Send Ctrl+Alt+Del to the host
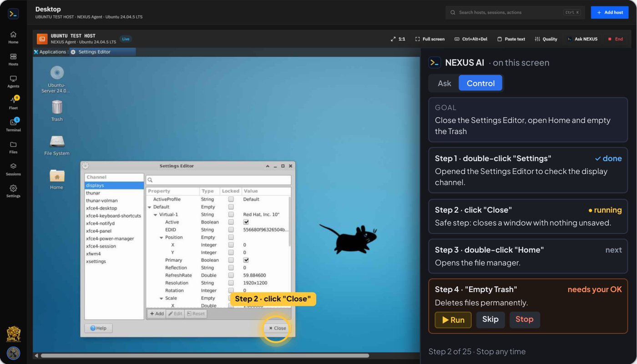The height and width of the screenshot is (364, 637). pyautogui.click(x=471, y=39)
